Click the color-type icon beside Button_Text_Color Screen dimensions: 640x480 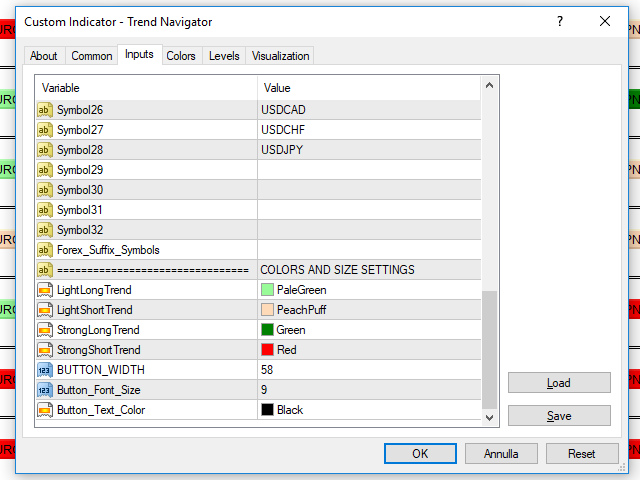[45, 410]
